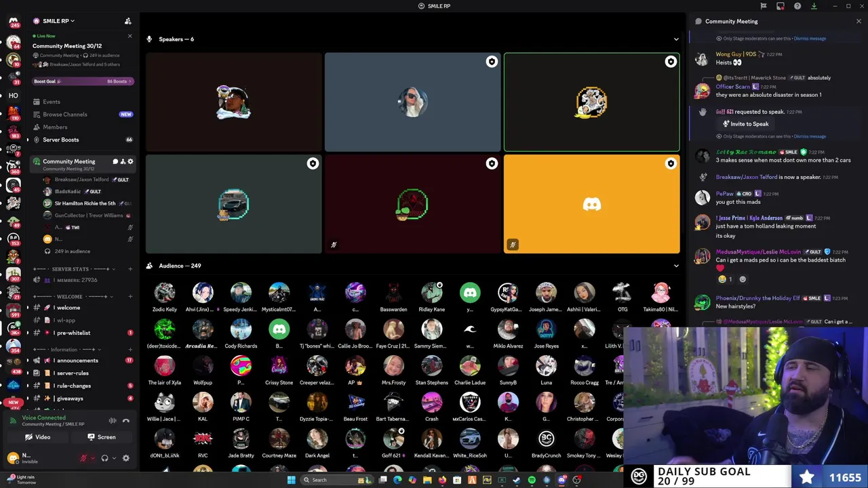Image resolution: width=868 pixels, height=488 pixels.
Task: Click the invite people icon beside SMILE RP
Action: (128, 21)
